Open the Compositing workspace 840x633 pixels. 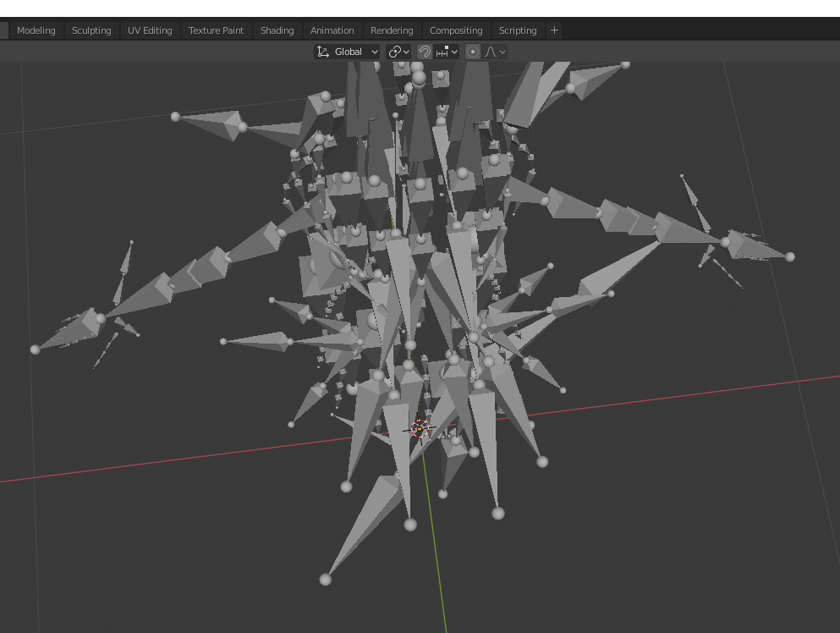pyautogui.click(x=456, y=30)
